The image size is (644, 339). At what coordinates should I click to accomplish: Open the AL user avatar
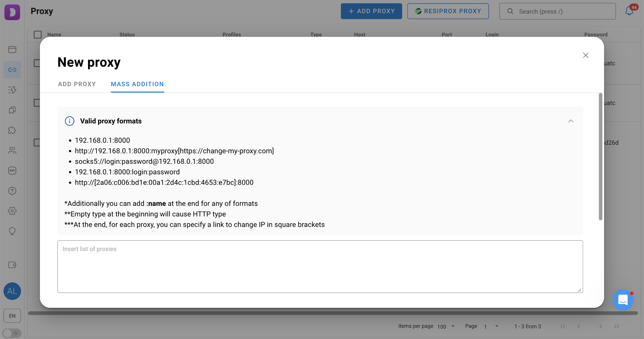[12, 291]
